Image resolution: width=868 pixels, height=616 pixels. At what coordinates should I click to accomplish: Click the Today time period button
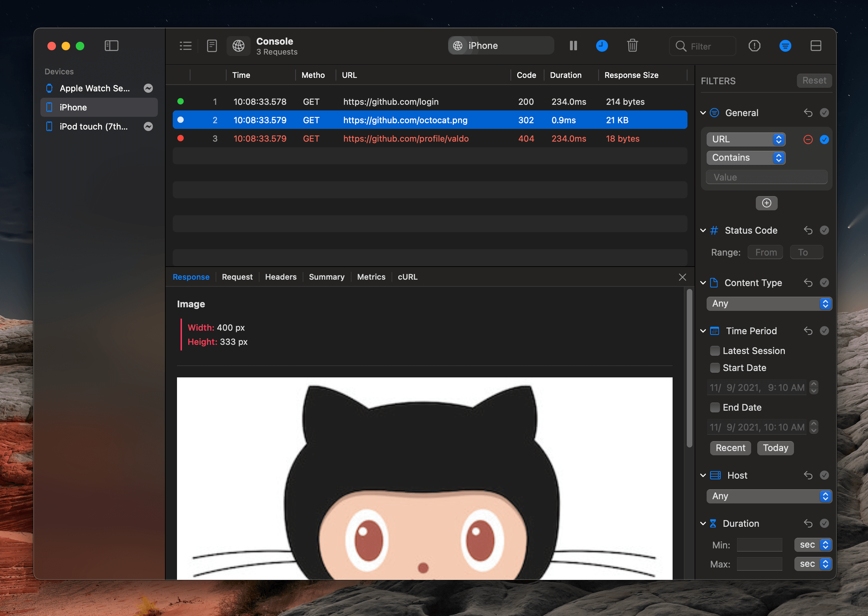(x=776, y=448)
